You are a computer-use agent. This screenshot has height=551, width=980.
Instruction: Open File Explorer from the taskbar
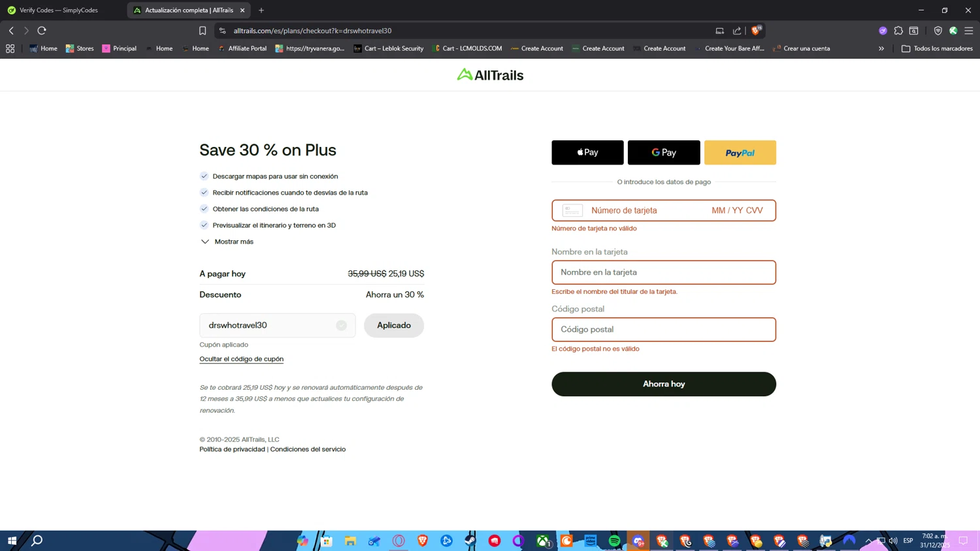350,541
